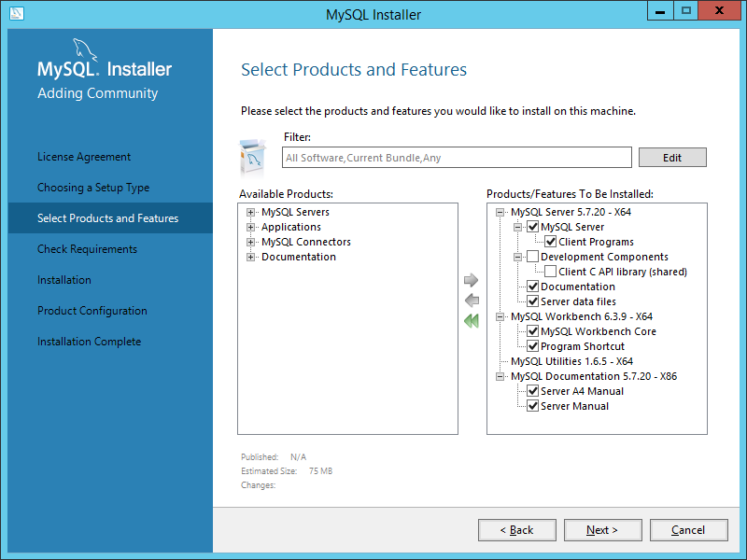Uncheck the MySQL Workbench Core checkbox

click(x=532, y=331)
